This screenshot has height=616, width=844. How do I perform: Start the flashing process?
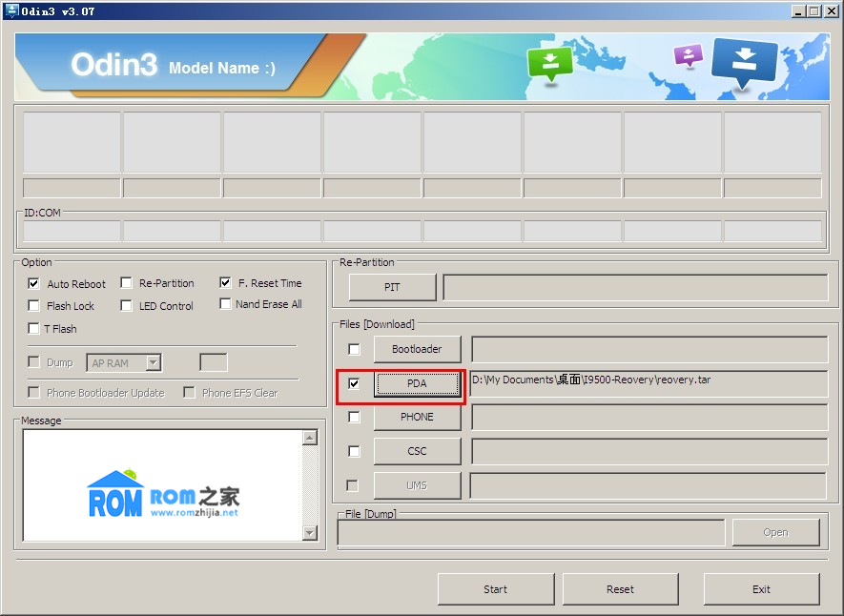(496, 589)
